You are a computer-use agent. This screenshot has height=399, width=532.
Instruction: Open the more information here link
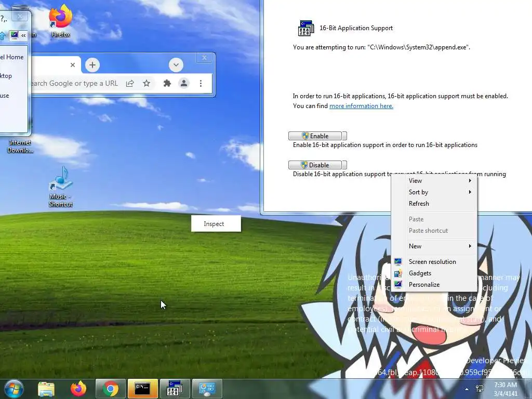(x=361, y=106)
